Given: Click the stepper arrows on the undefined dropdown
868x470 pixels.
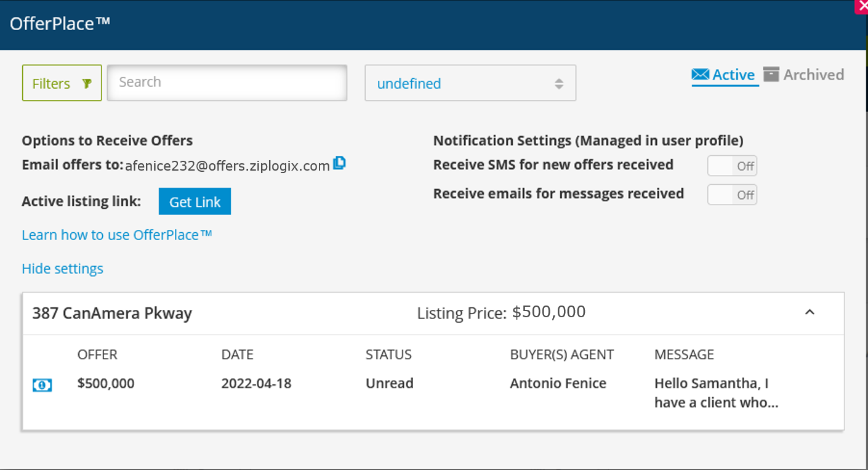Looking at the screenshot, I should point(559,83).
